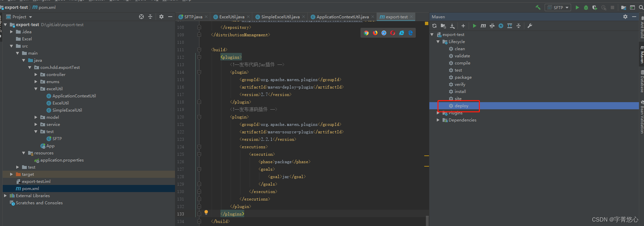
Task: Open in Internet Explorer browser icon
Action: [x=402, y=33]
